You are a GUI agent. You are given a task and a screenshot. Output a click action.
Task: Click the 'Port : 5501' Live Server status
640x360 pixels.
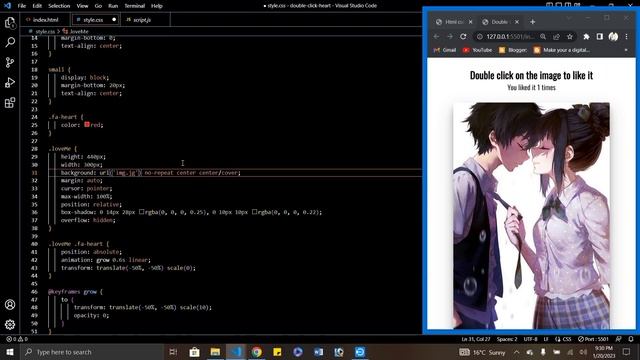[593, 339]
